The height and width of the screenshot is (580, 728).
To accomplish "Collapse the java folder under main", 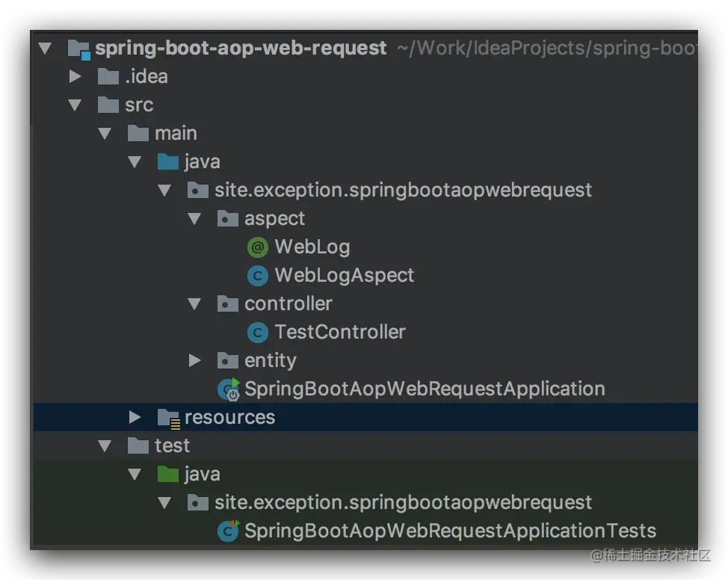I will coord(135,162).
